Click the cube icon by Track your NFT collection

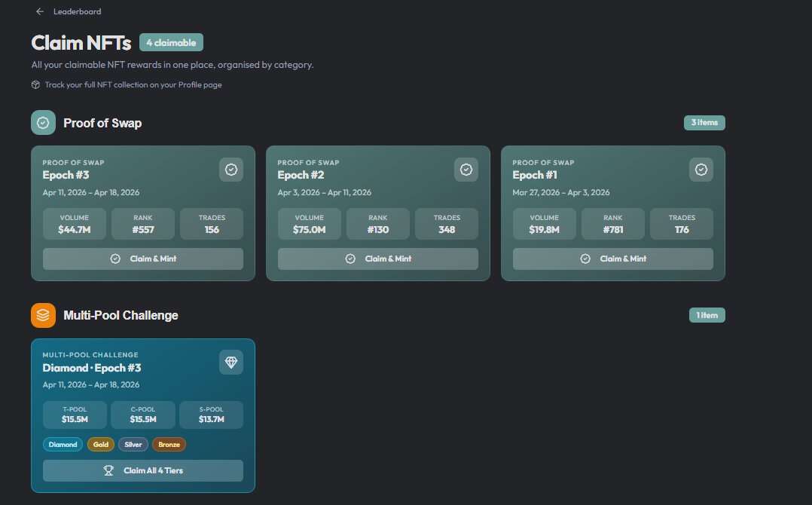pyautogui.click(x=35, y=84)
